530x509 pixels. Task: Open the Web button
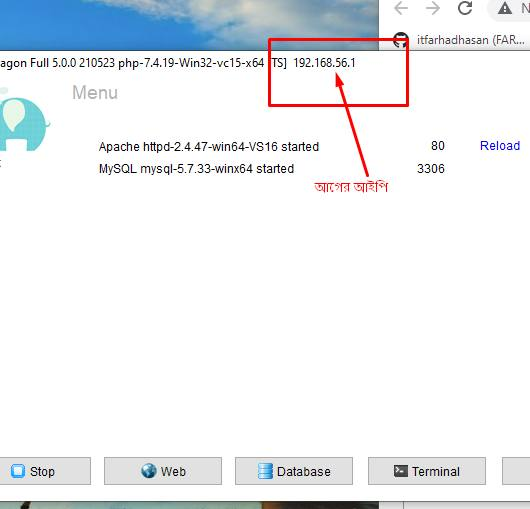click(163, 471)
